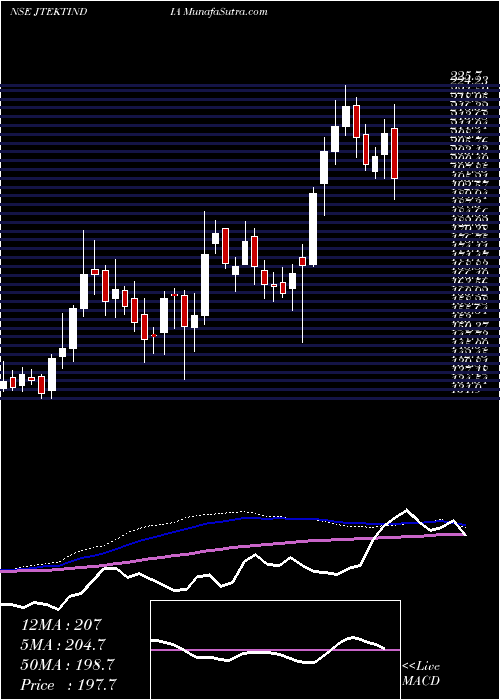Viewport: 500px width, 700px height.
Task: Click the 5MA : 204.7 value
Action: [64, 645]
